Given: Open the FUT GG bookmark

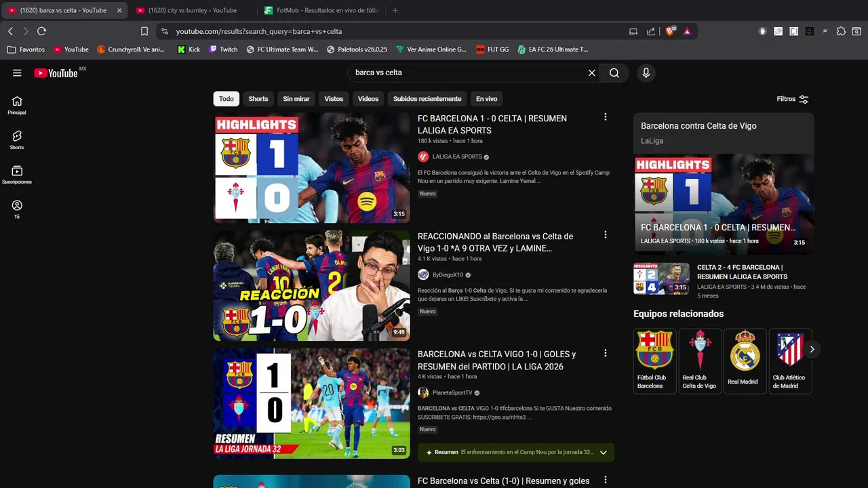Looking at the screenshot, I should click(492, 49).
